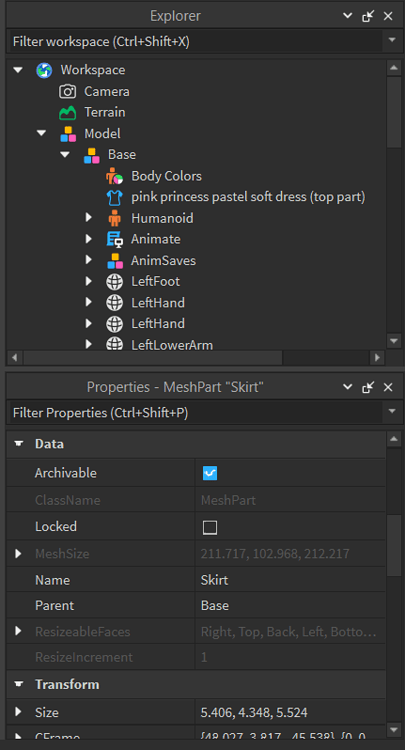The height and width of the screenshot is (750, 405).
Task: Click the Archivable property label
Action: (x=66, y=473)
